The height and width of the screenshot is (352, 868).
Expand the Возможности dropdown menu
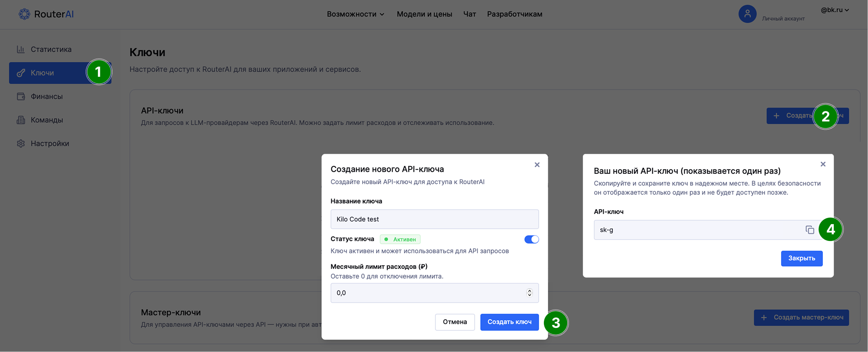pos(355,14)
